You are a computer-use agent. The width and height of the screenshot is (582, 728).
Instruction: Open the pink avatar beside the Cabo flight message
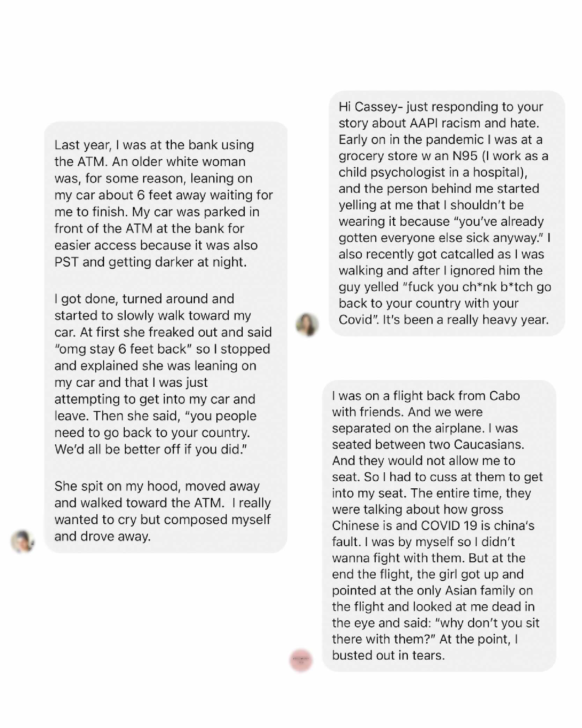(x=301, y=661)
